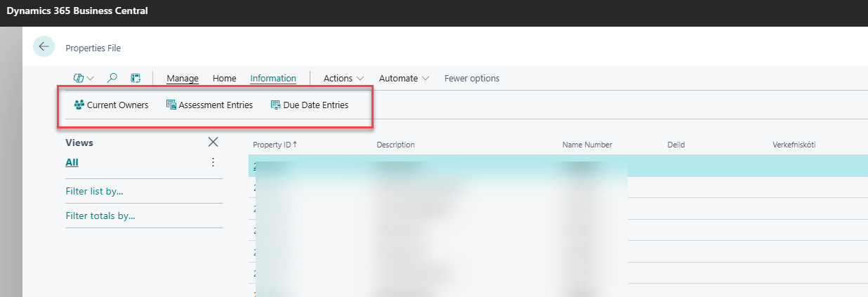Switch to the Home tab
This screenshot has width=868, height=297.
pos(225,78)
